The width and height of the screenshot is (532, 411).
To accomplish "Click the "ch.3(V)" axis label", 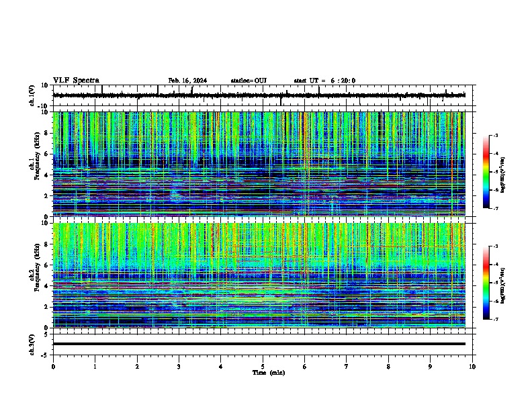I will click(32, 345).
